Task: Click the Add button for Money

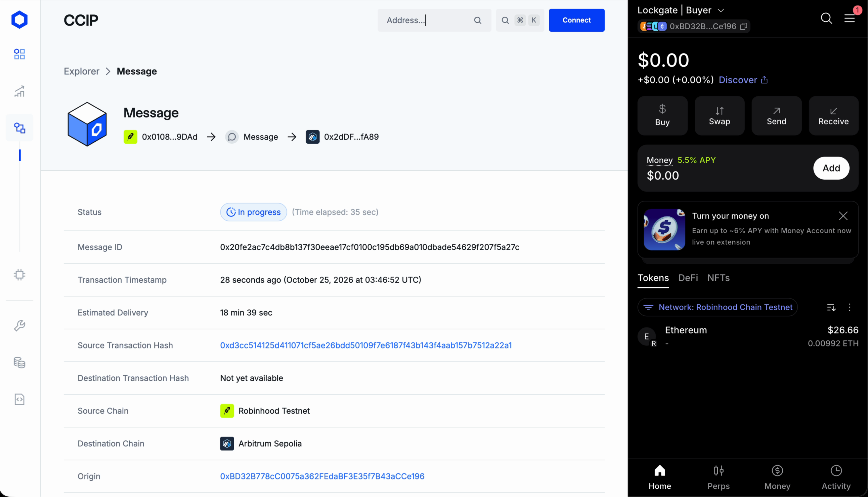Action: [x=831, y=168]
